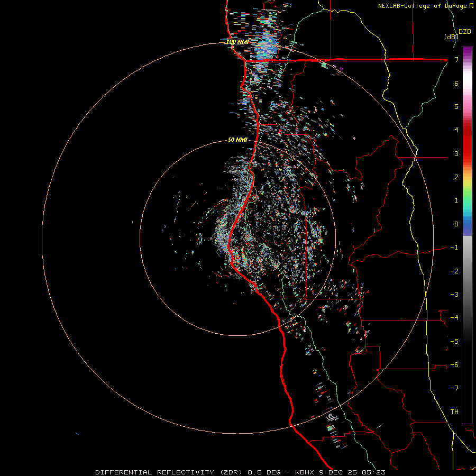The width and height of the screenshot is (476, 476).
Task: Click the "50 NMI" range ring label
Action: 237,140
